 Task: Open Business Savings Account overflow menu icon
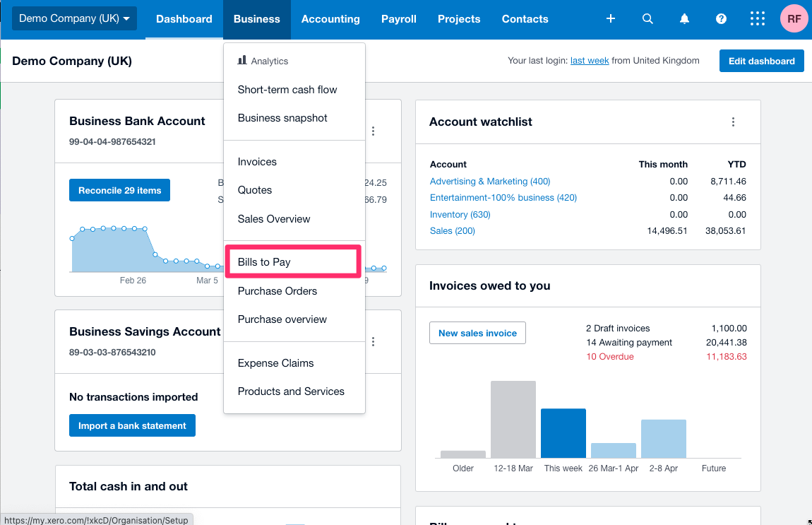click(373, 341)
